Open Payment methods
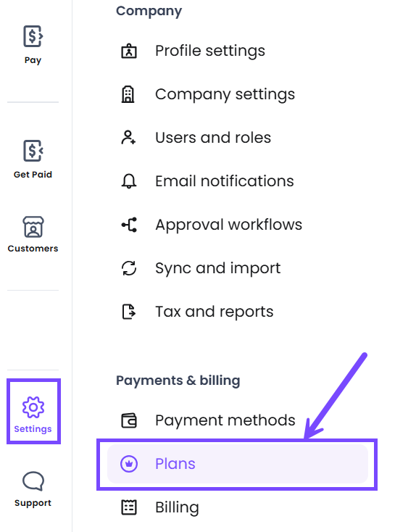This screenshot has width=416, height=532. coord(225,420)
